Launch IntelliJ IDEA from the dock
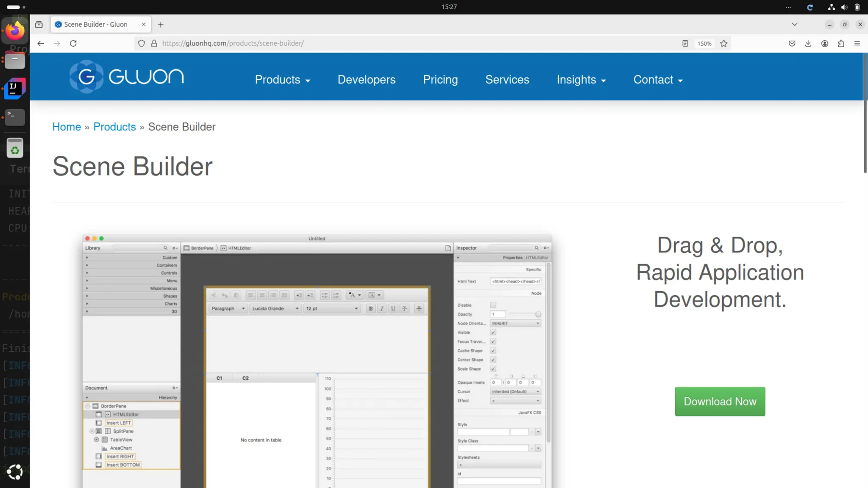868x488 pixels. coord(15,88)
